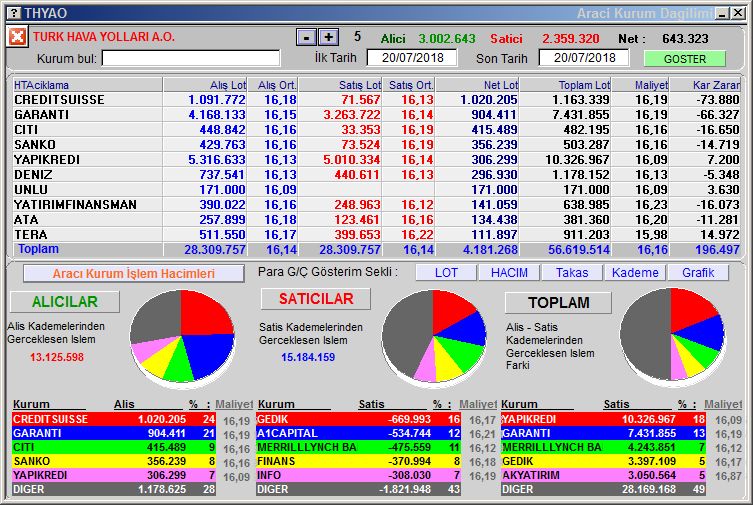Sort by the Kar Zarar column header
Screen dimensions: 753x505
(705, 85)
